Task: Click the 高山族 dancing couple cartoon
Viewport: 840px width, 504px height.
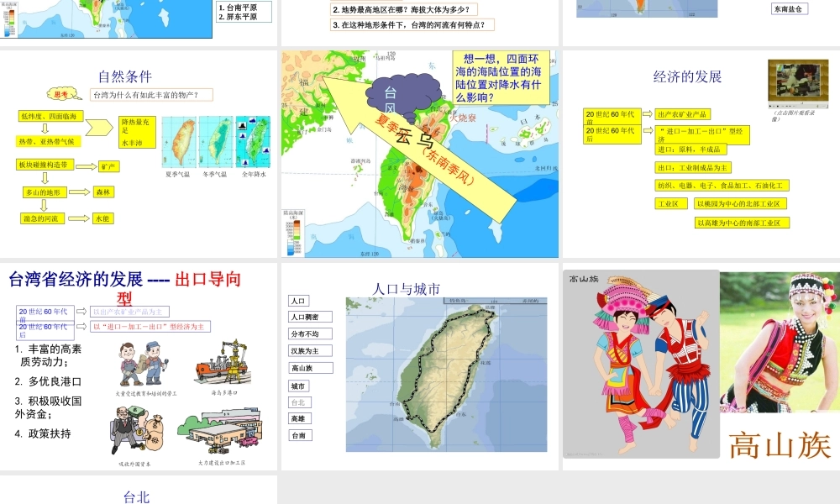Action: pyautogui.click(x=641, y=365)
